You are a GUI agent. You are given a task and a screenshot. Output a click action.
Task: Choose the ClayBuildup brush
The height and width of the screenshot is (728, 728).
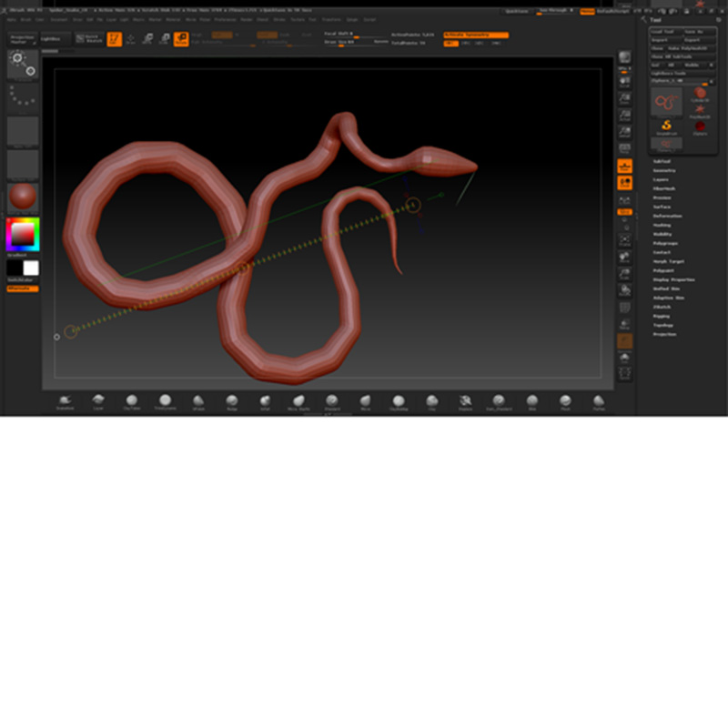pos(399,402)
